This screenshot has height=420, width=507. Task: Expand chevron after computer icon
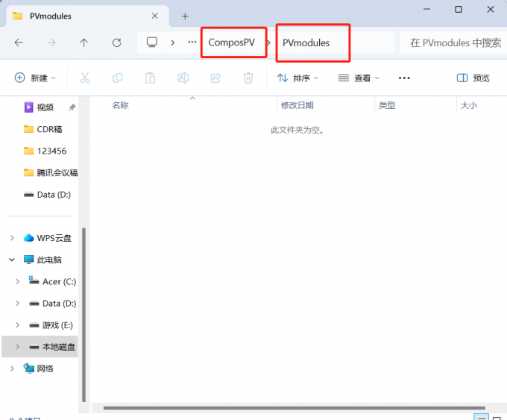[173, 43]
